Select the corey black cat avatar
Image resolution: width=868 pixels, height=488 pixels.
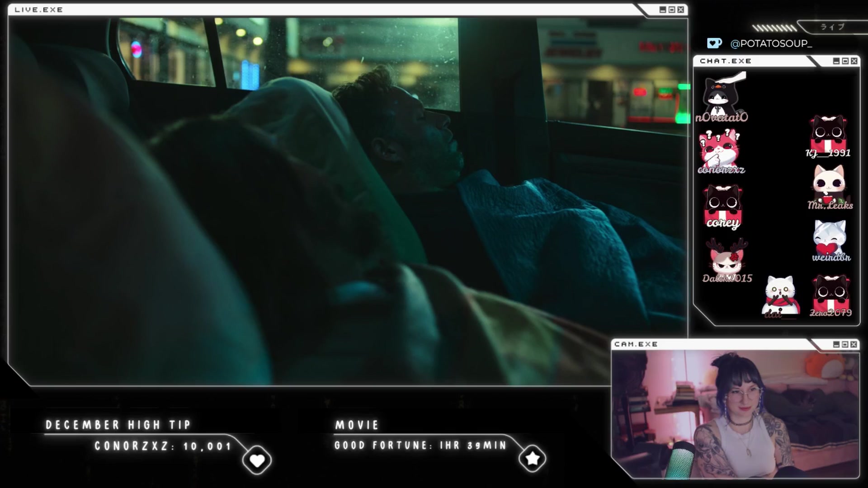click(x=722, y=204)
